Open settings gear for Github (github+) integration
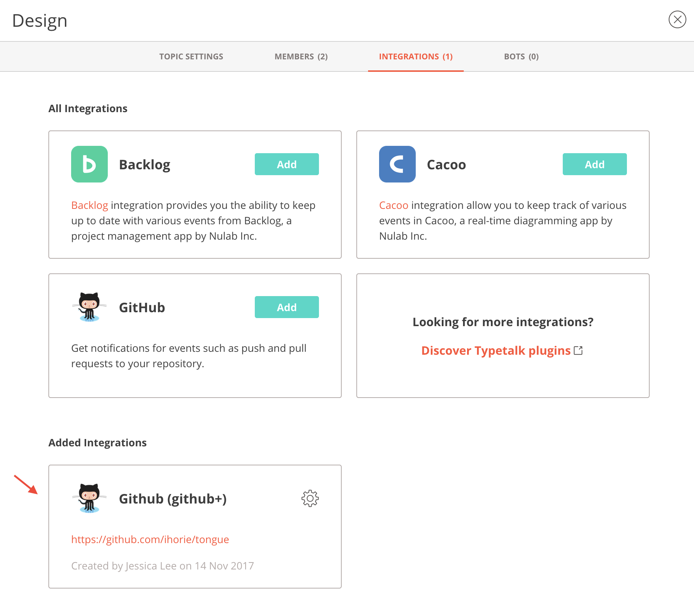 (x=310, y=498)
